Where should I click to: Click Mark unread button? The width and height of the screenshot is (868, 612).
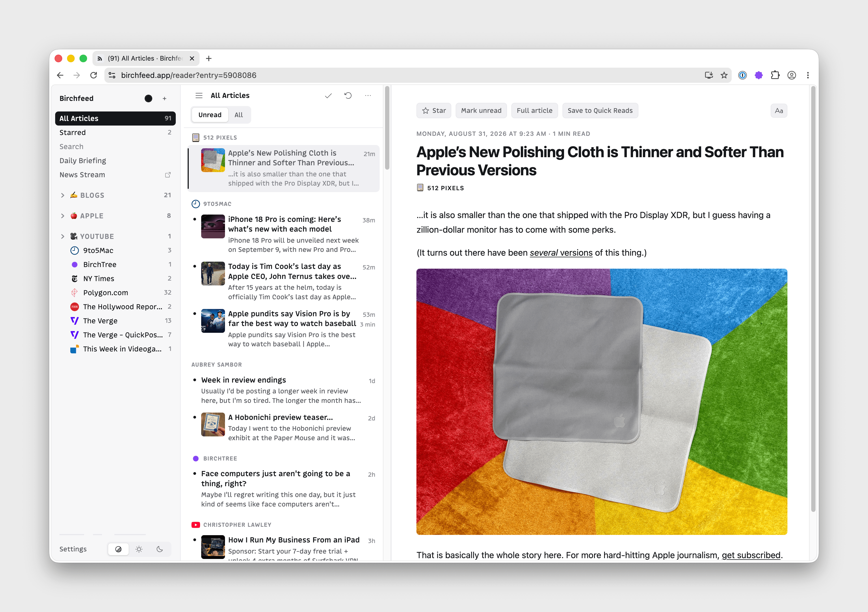click(x=481, y=110)
